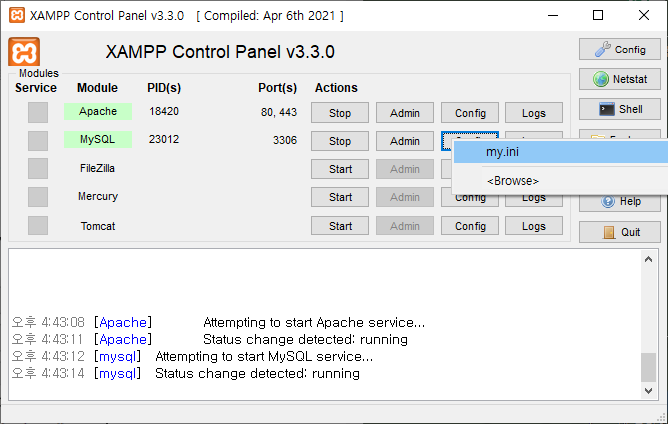View Tomcat Logs
668x424 pixels.
coord(534,226)
